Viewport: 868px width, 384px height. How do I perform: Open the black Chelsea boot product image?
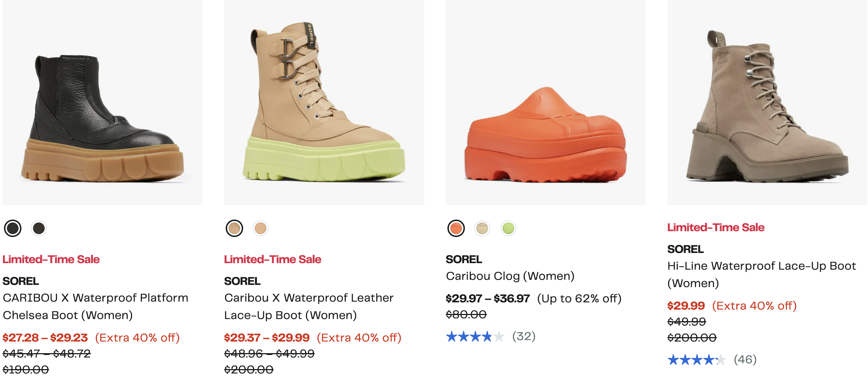click(103, 109)
